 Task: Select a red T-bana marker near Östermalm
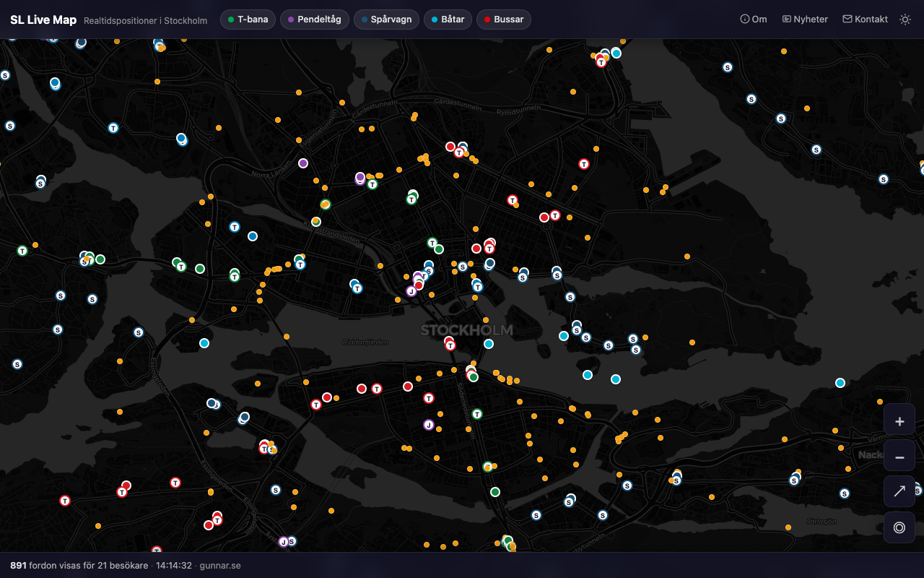pyautogui.click(x=584, y=164)
